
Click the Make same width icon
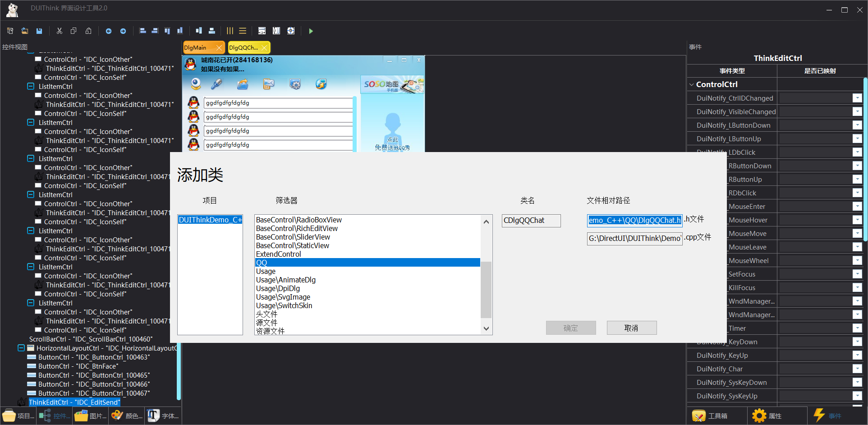(x=262, y=31)
